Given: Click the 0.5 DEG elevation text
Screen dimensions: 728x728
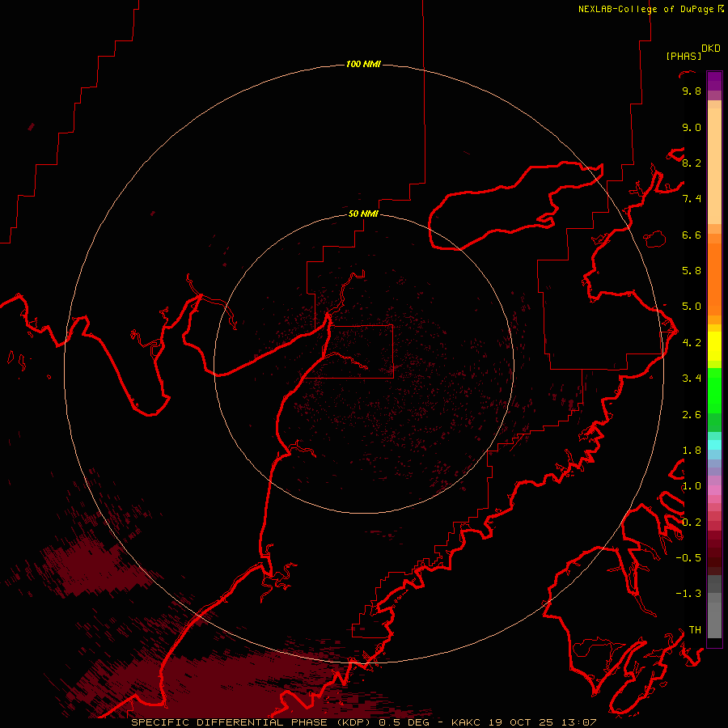Looking at the screenshot, I should point(404,722).
